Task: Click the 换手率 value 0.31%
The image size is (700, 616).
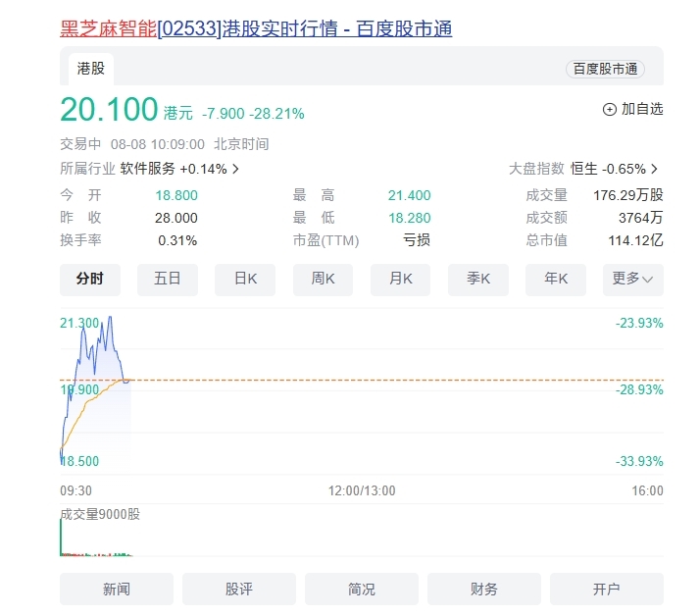Action: (x=177, y=240)
